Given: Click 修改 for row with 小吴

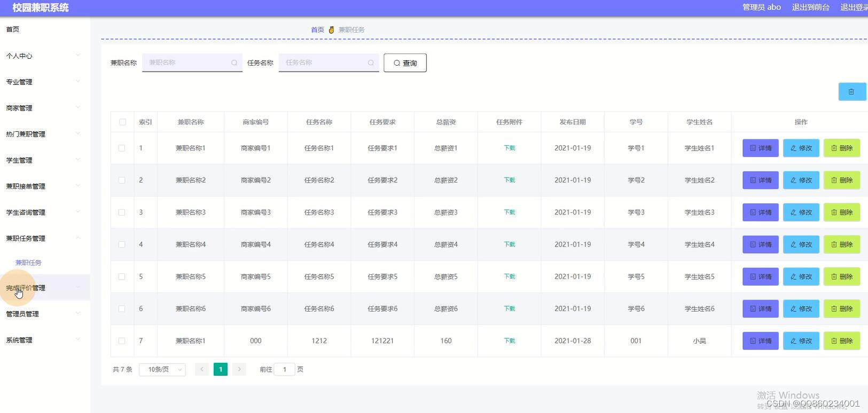Looking at the screenshot, I should tap(801, 340).
